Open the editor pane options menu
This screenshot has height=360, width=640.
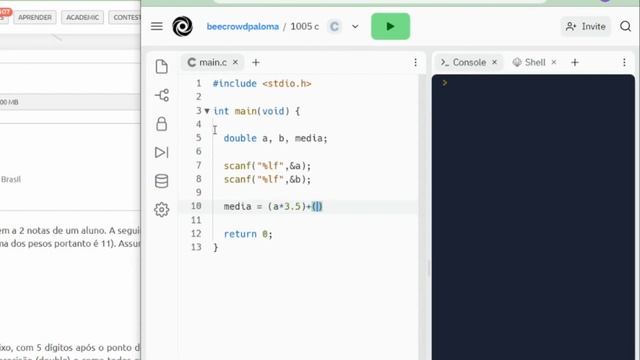pyautogui.click(x=416, y=62)
